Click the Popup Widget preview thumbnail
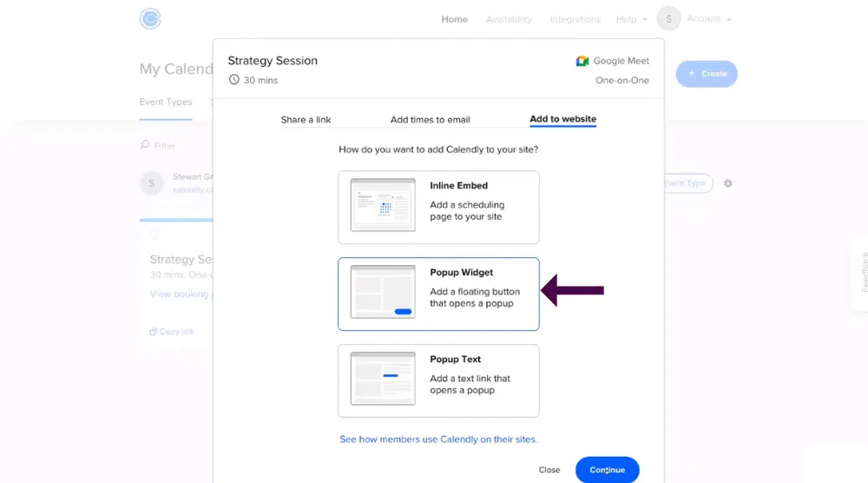This screenshot has width=868, height=483. point(383,292)
